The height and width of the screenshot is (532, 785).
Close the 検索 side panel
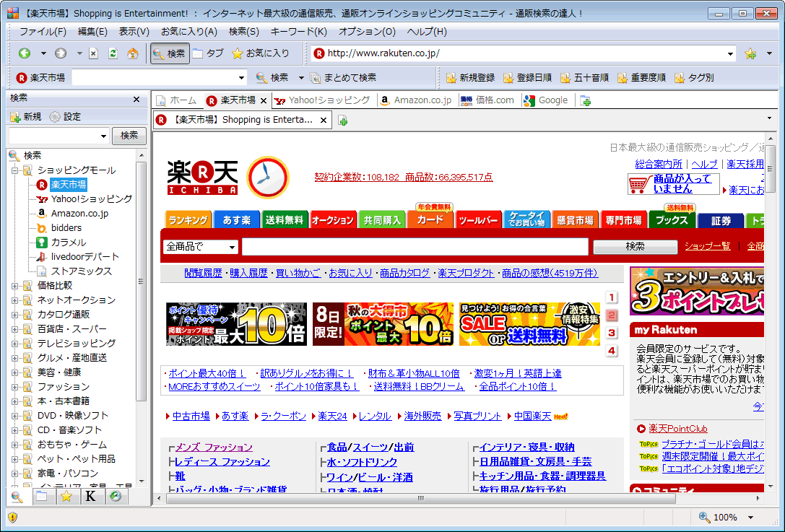[x=136, y=99]
